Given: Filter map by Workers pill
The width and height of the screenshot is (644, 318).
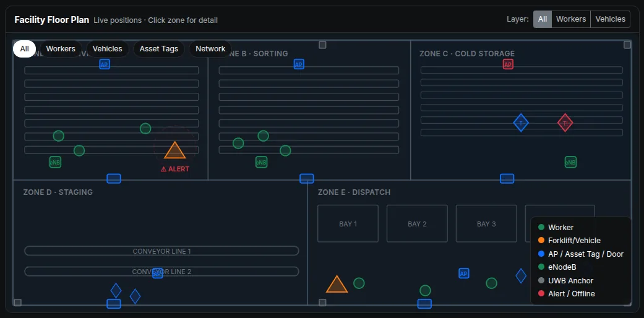Looking at the screenshot, I should tap(61, 49).
